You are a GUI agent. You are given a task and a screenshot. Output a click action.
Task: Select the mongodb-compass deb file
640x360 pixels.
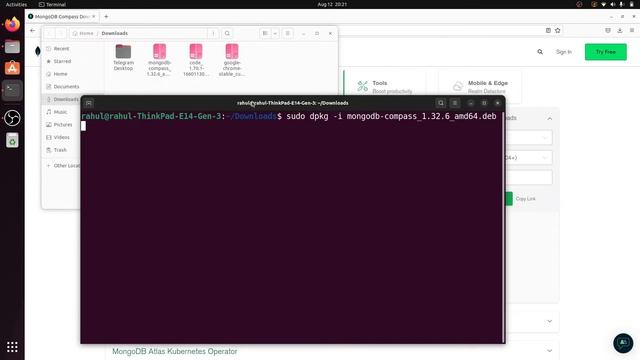[159, 60]
